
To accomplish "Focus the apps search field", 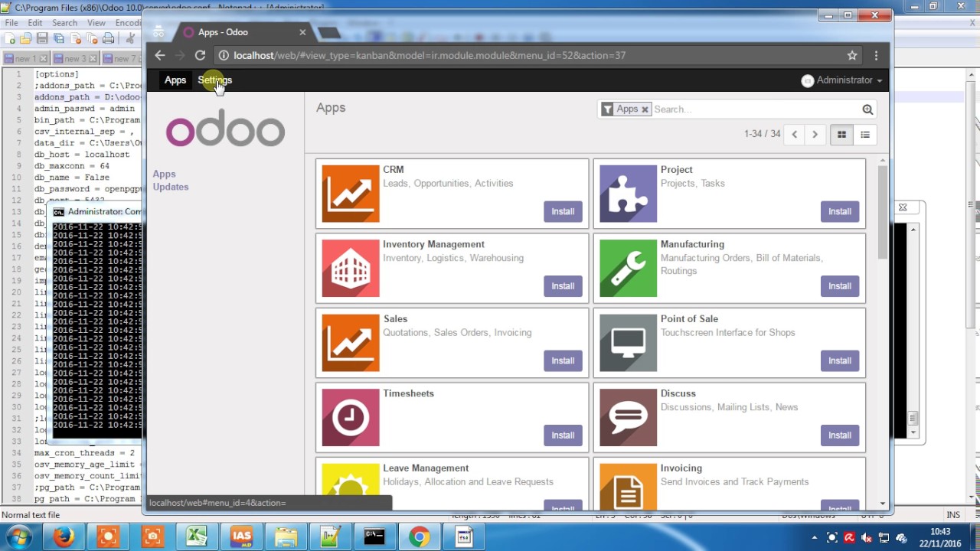I will click(x=754, y=109).
